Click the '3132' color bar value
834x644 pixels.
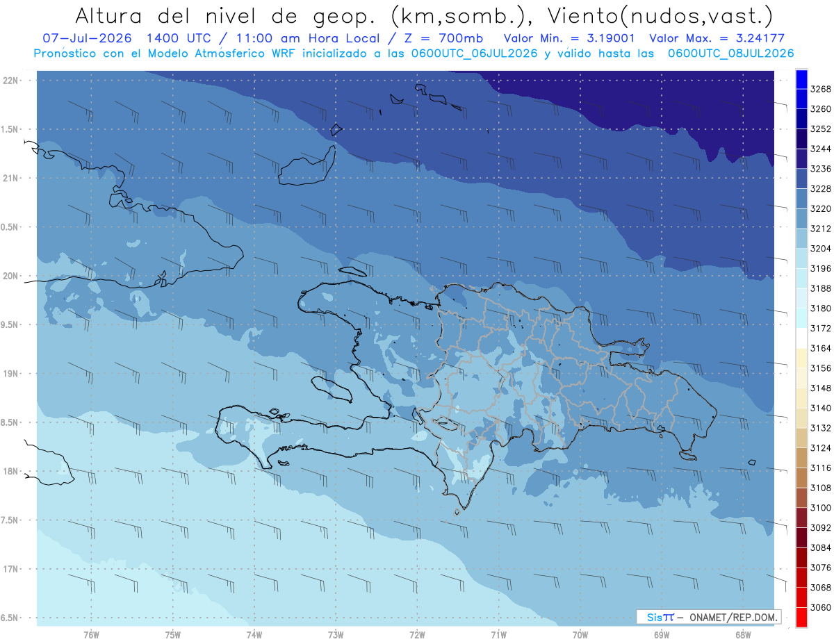click(821, 428)
